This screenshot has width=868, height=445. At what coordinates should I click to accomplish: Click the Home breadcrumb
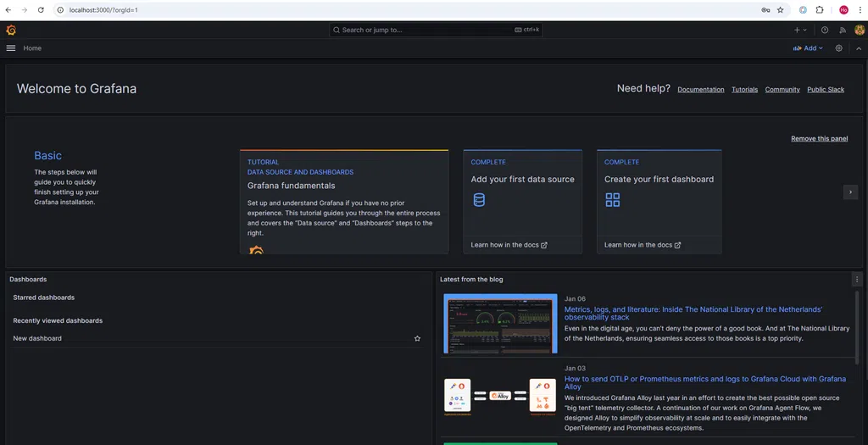pos(32,48)
